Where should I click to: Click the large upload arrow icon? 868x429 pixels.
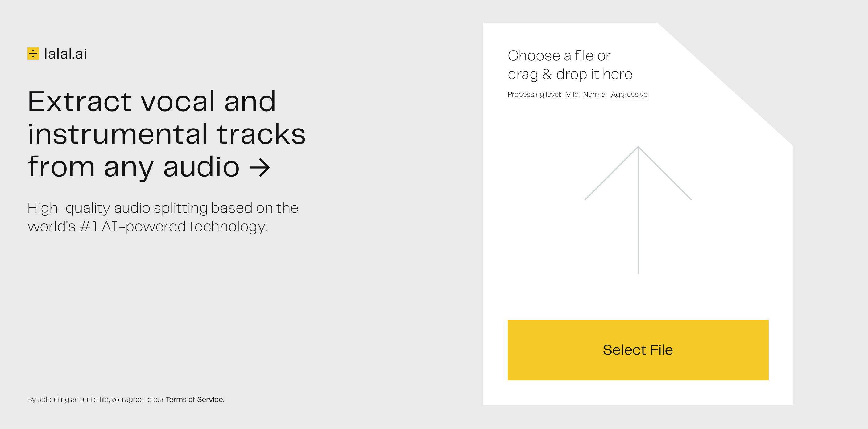[x=638, y=210]
